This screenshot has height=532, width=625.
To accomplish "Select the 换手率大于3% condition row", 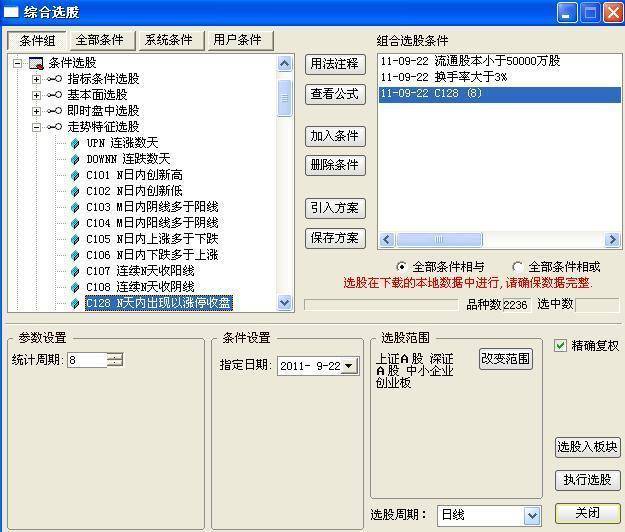I will pos(499,77).
